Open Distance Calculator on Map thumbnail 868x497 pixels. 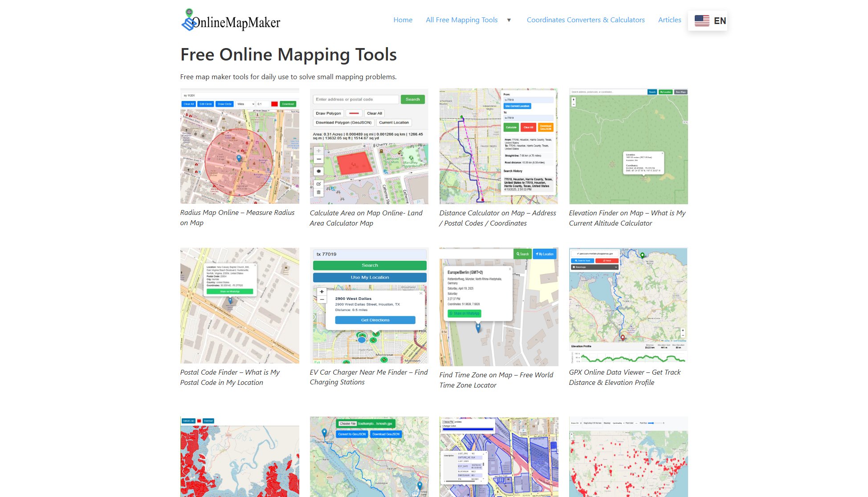click(498, 146)
